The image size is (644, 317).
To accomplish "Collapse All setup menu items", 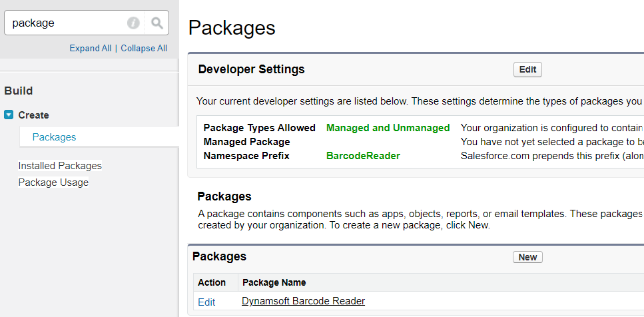I will coord(144,49).
